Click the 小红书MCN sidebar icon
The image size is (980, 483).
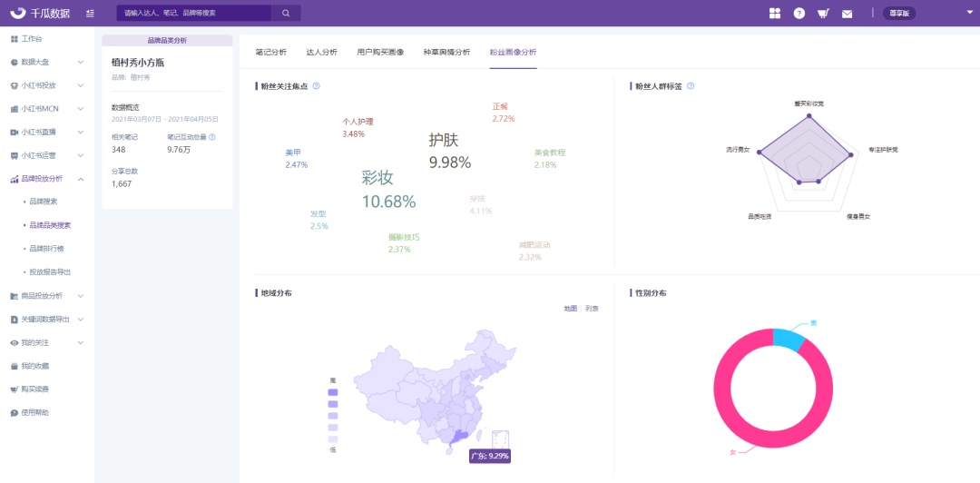[14, 109]
